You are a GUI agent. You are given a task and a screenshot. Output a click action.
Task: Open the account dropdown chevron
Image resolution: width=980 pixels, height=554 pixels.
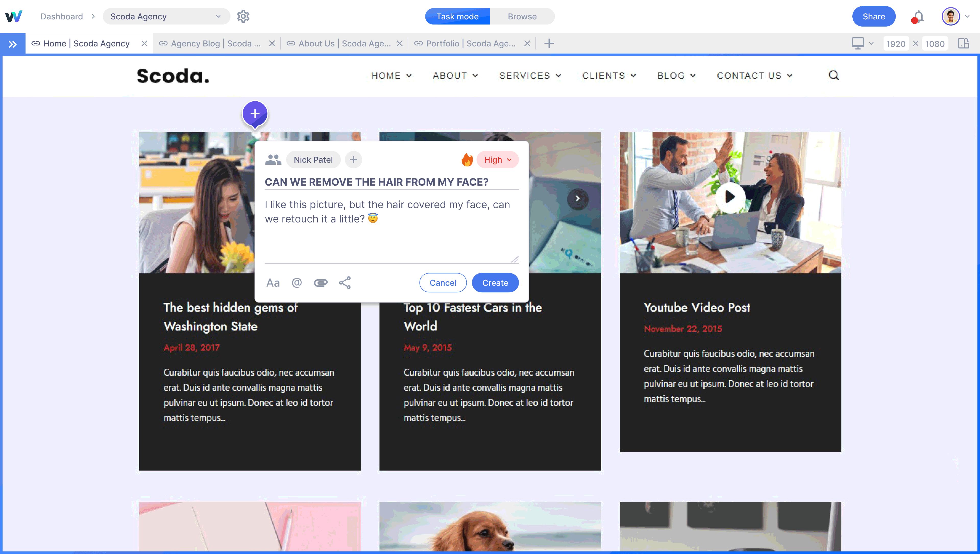(x=967, y=16)
